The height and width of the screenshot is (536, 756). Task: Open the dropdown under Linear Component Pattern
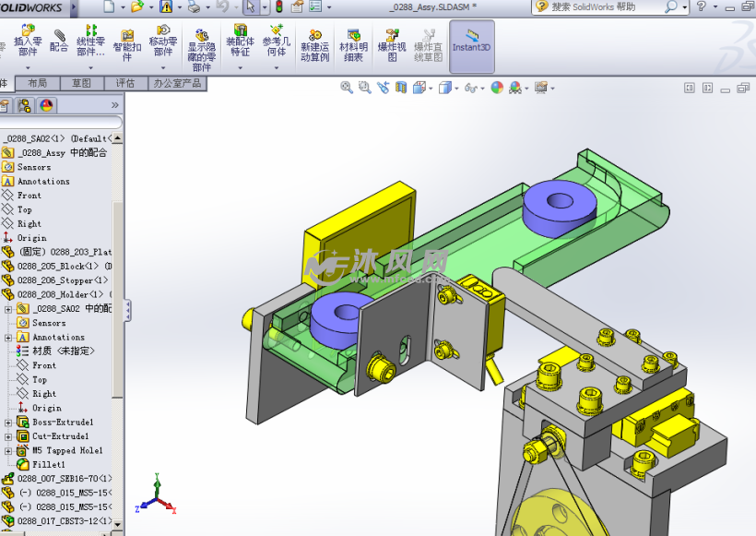pos(90,67)
